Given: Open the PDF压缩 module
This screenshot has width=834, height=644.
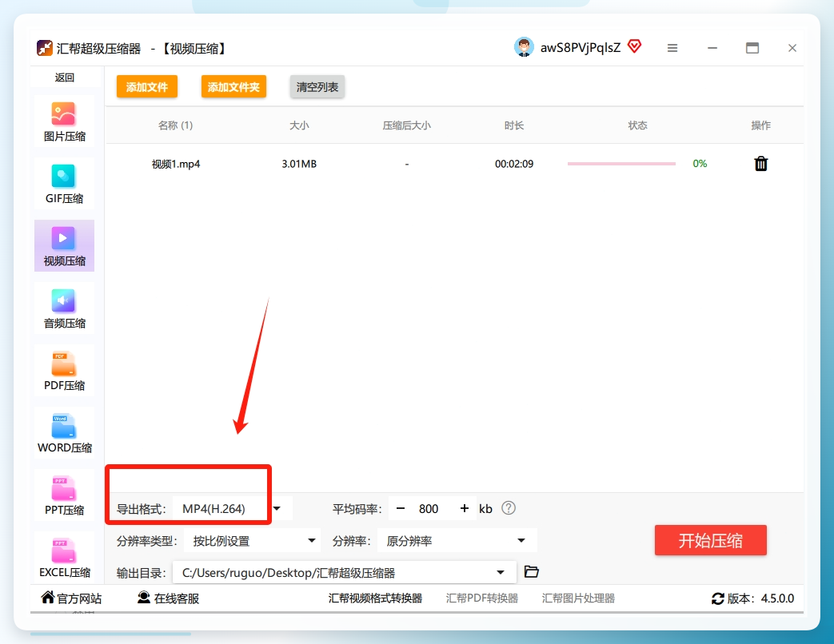Looking at the screenshot, I should pyautogui.click(x=64, y=371).
